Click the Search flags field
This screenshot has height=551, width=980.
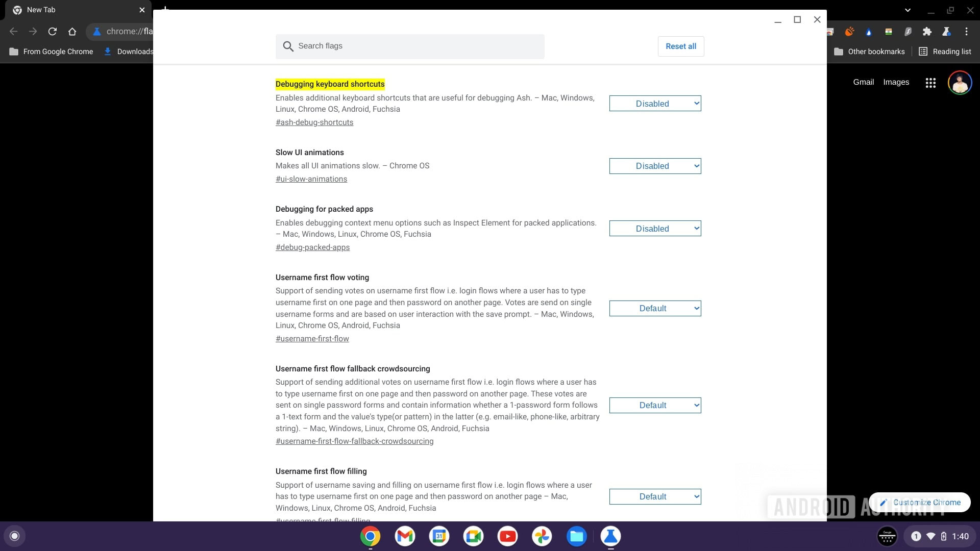410,46
